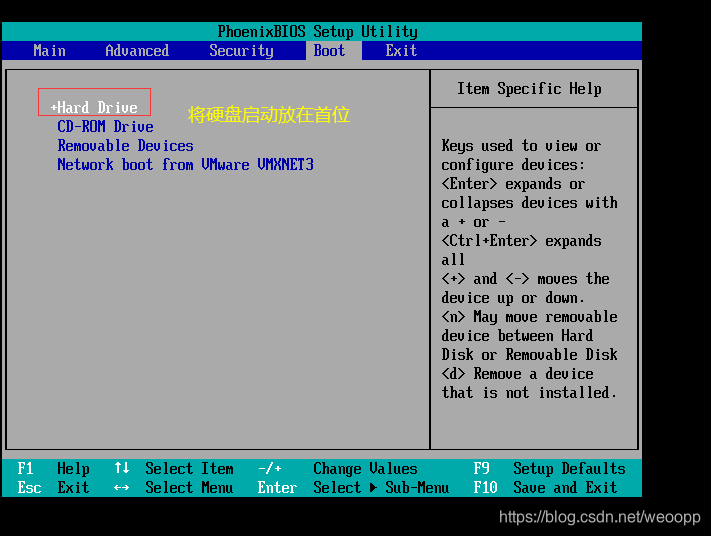Click the PhoenixBIOS Setup Utility title
The image size is (711, 536).
[x=317, y=31]
